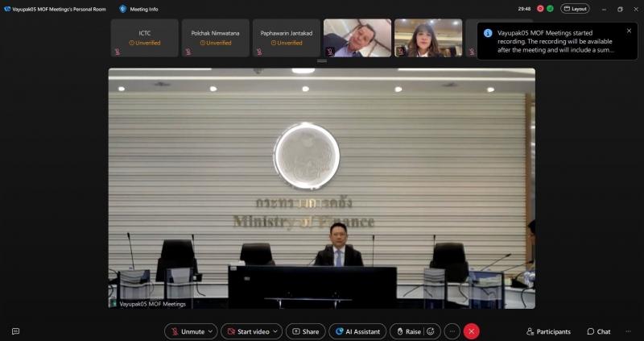
Task: Select the woman's participant video thumbnail
Action: [x=428, y=38]
